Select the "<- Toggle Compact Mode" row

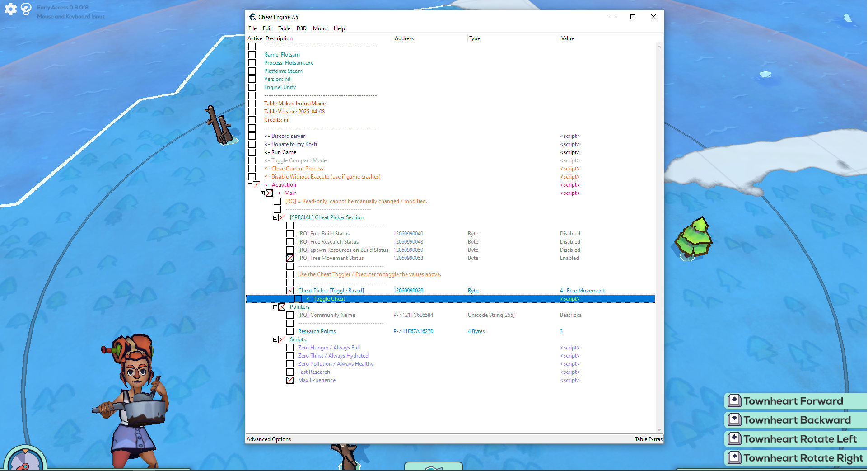pos(295,160)
